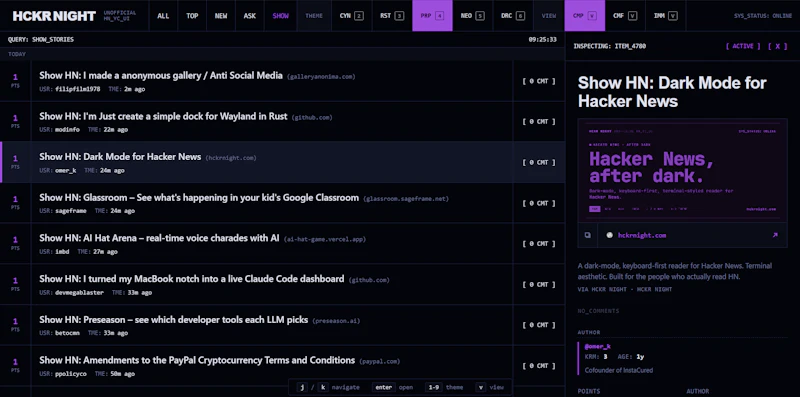The image size is (800, 397).
Task: Open the ASK stories tab
Action: (x=249, y=16)
